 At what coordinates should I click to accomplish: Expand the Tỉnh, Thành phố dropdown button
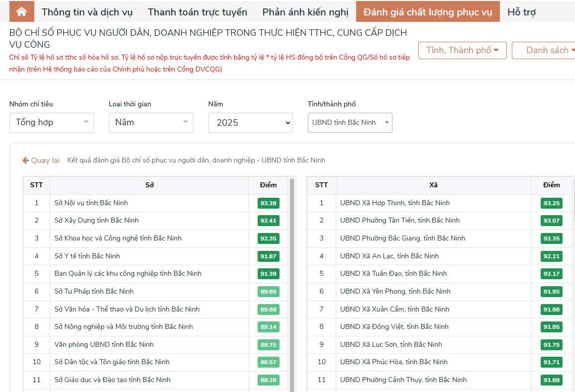(x=462, y=50)
